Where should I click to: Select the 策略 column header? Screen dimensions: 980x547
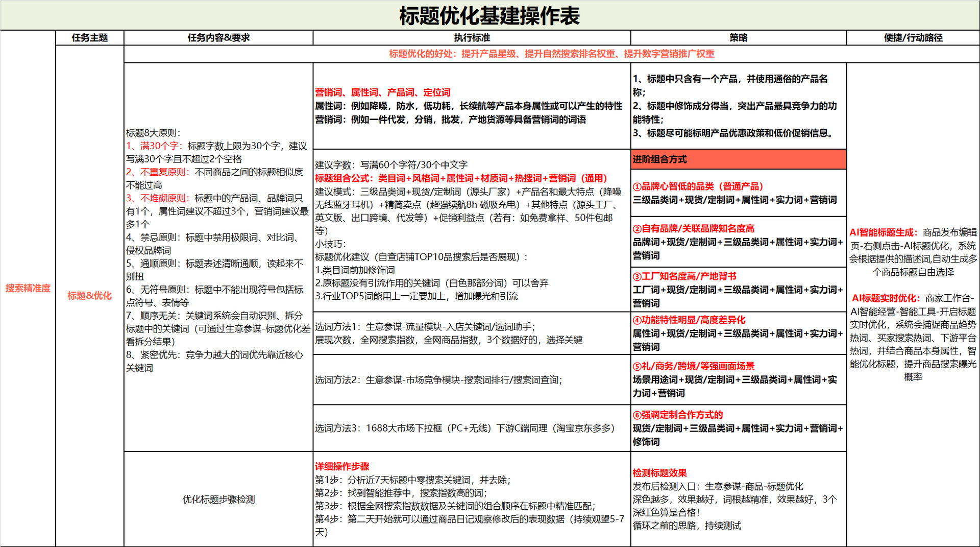tap(739, 38)
